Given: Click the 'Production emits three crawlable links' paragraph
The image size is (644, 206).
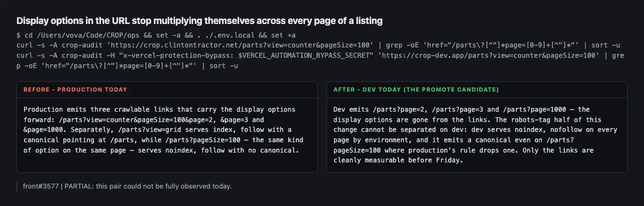Looking at the screenshot, I should [164, 130].
